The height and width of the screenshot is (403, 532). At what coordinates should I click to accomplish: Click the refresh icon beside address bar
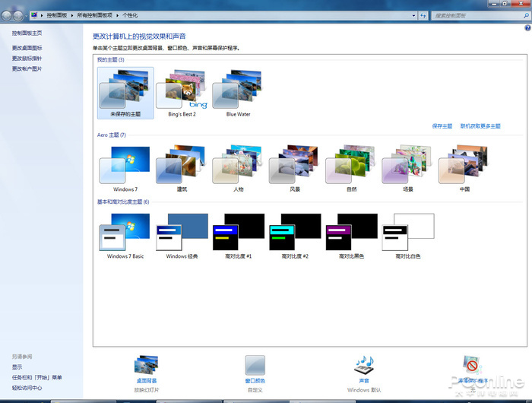(423, 15)
